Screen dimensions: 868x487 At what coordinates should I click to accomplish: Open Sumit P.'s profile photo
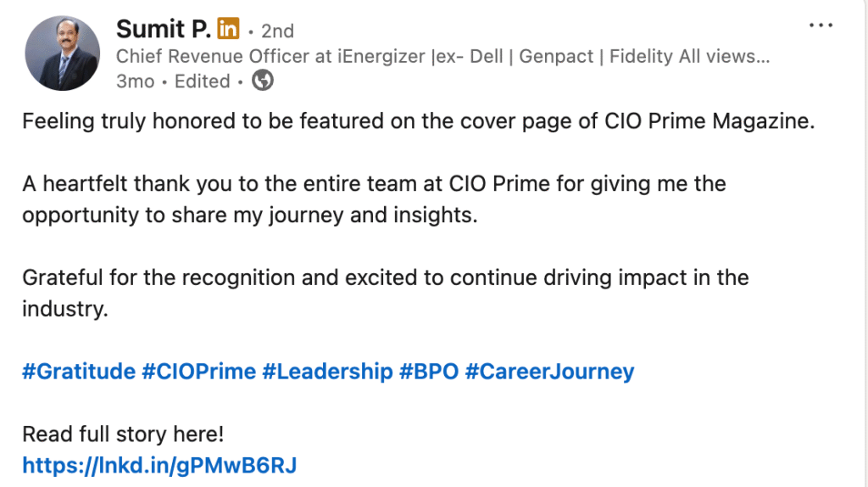point(64,53)
